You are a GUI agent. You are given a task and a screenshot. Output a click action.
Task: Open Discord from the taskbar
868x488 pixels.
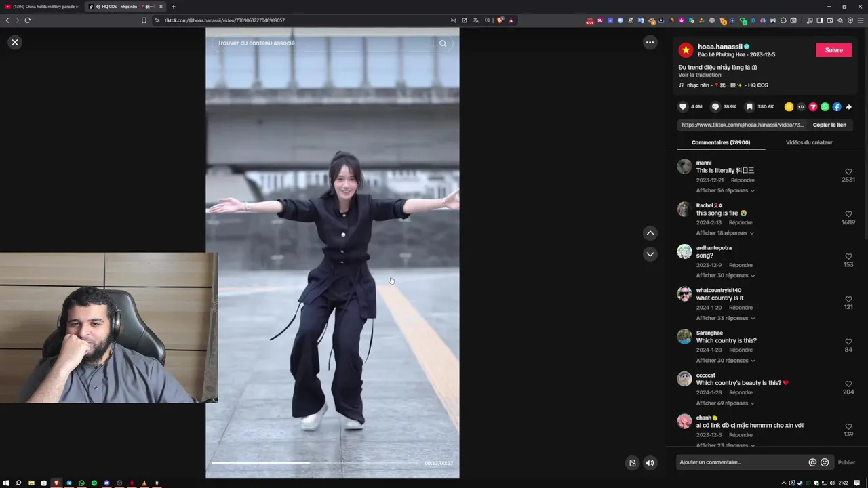[106, 483]
